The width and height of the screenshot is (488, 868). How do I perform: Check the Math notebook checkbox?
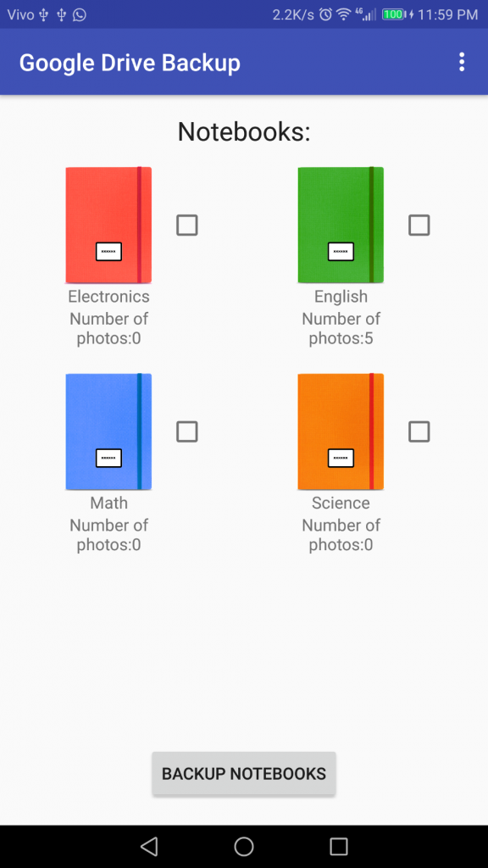(x=187, y=431)
